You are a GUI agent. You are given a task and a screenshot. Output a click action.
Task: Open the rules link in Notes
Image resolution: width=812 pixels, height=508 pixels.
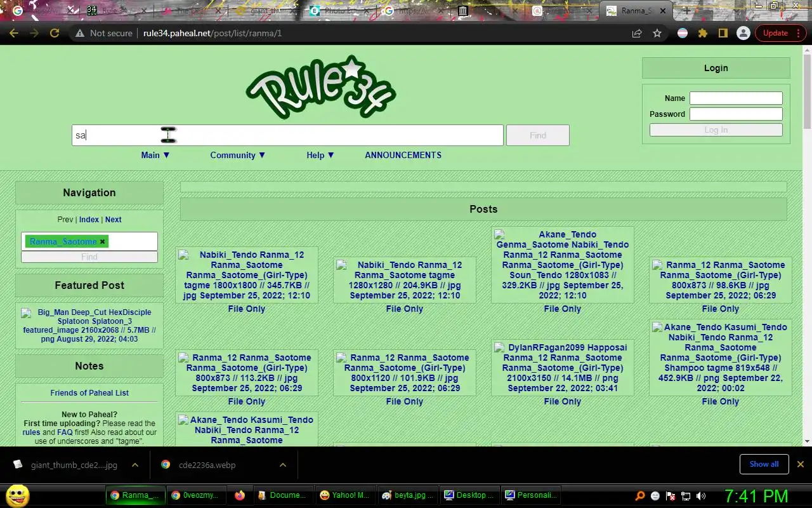point(31,432)
